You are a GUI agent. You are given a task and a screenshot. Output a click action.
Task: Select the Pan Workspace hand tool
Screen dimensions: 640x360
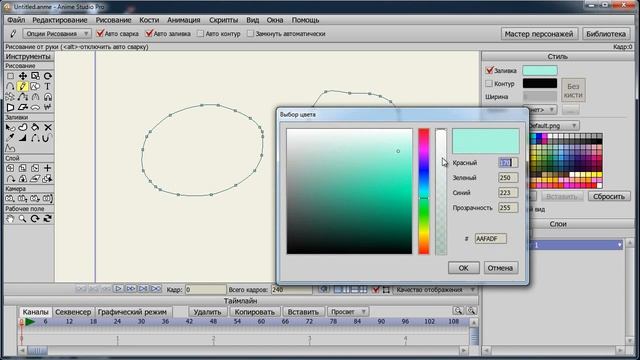(x=10, y=219)
